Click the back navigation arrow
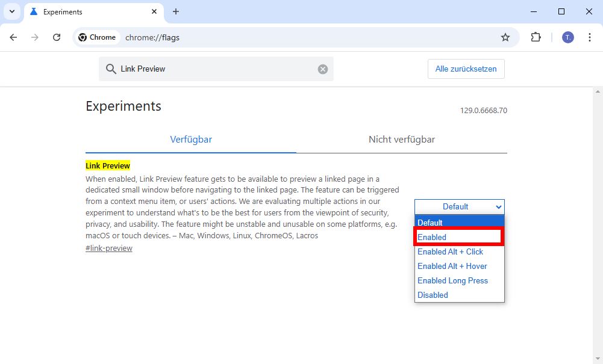The height and width of the screenshot is (364, 603). pyautogui.click(x=13, y=37)
